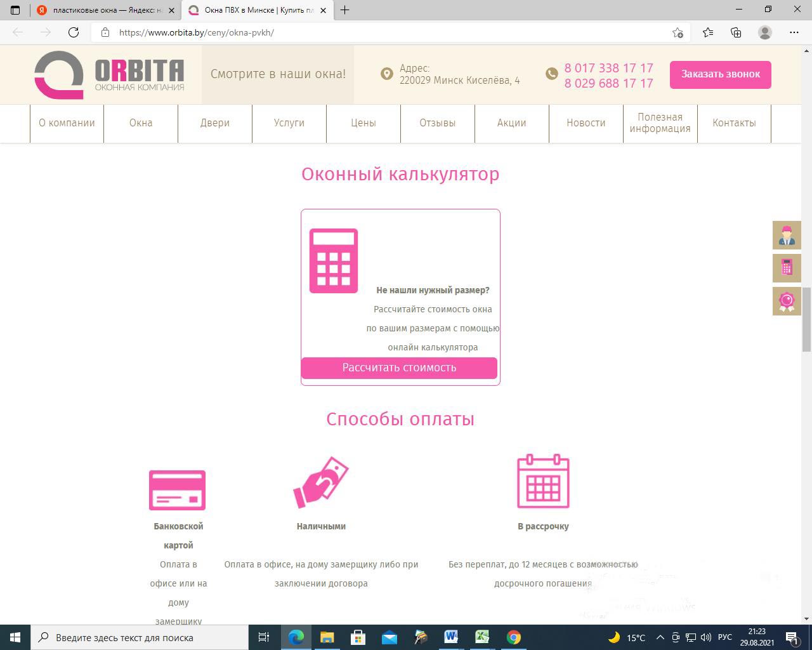Screen dimensions: 812x650
Task: Call the 8 017 338 17 17 number link
Action: click(x=608, y=68)
